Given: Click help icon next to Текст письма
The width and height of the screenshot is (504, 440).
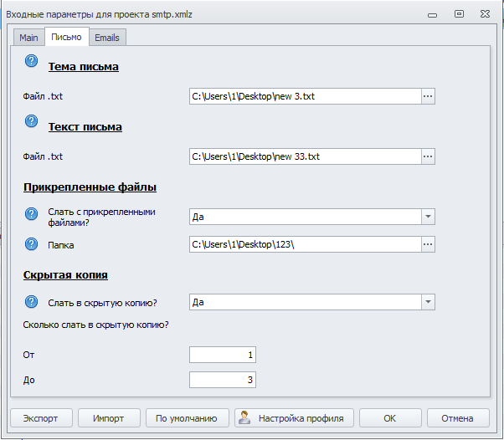Looking at the screenshot, I should [32, 120].
